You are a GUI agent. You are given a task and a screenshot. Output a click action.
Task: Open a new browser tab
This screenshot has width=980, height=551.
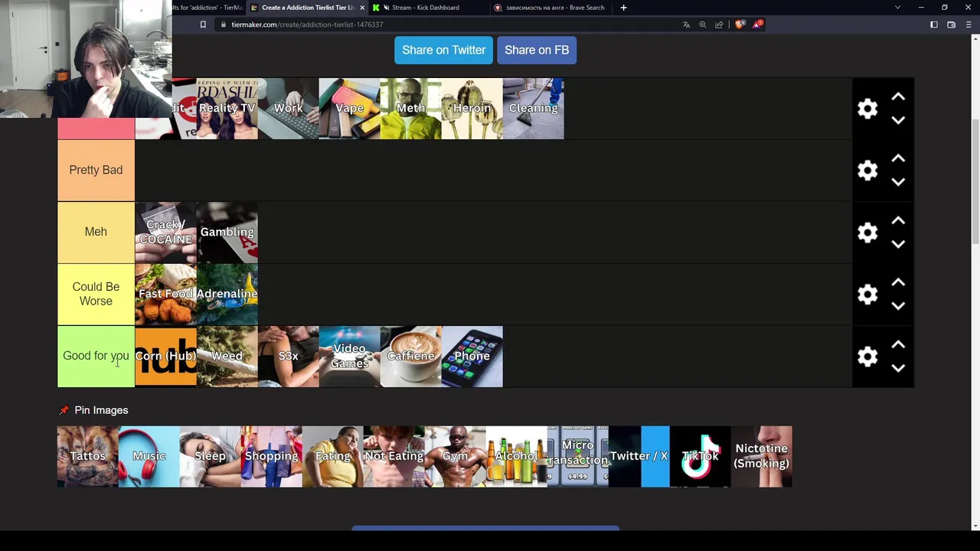(x=623, y=8)
